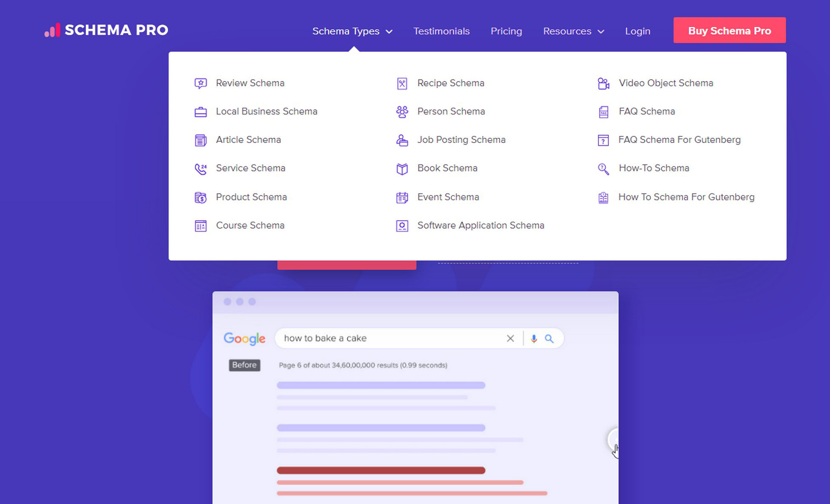Click the Google search result thumbnail
The height and width of the screenshot is (504, 830).
tap(415, 397)
